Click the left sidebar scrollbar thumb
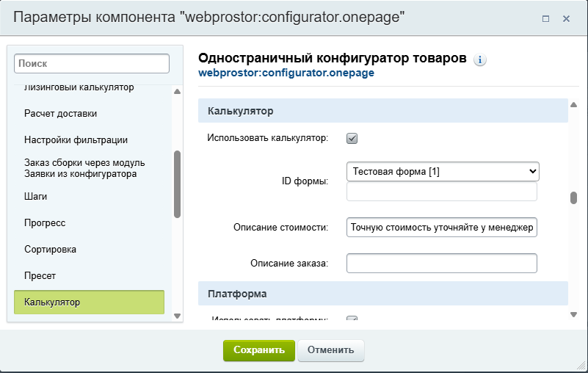The width and height of the screenshot is (588, 373). coord(178,184)
